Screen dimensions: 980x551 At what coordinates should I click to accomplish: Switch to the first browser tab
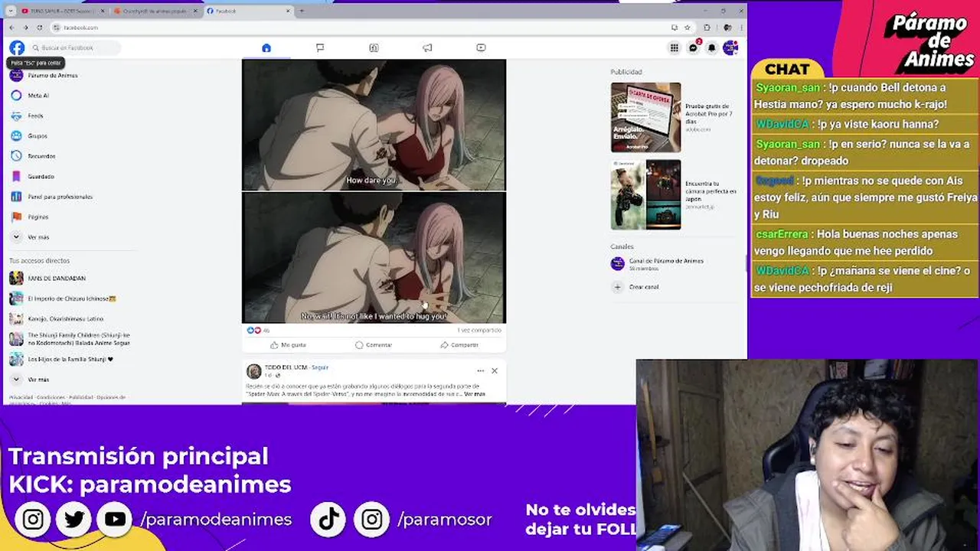61,11
